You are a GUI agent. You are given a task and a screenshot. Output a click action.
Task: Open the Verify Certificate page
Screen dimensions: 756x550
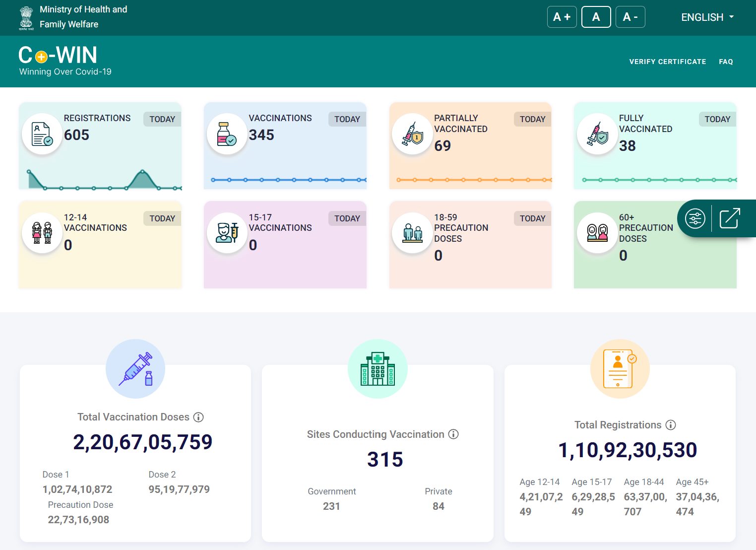[x=668, y=62]
